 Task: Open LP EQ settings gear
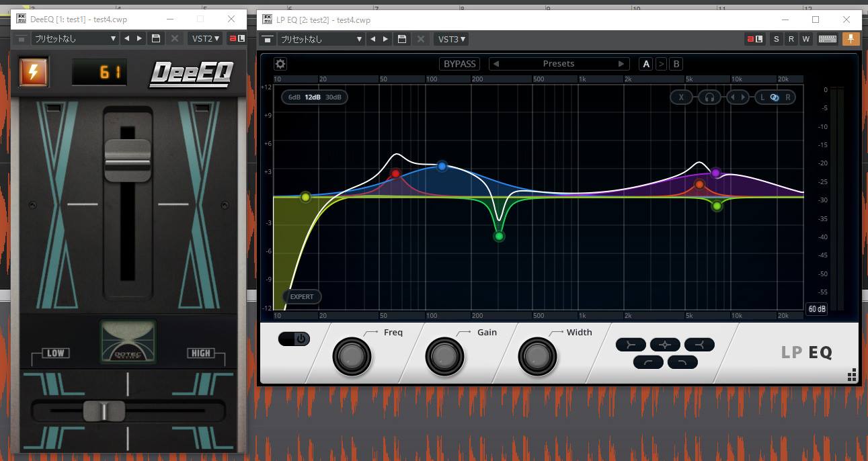point(280,64)
